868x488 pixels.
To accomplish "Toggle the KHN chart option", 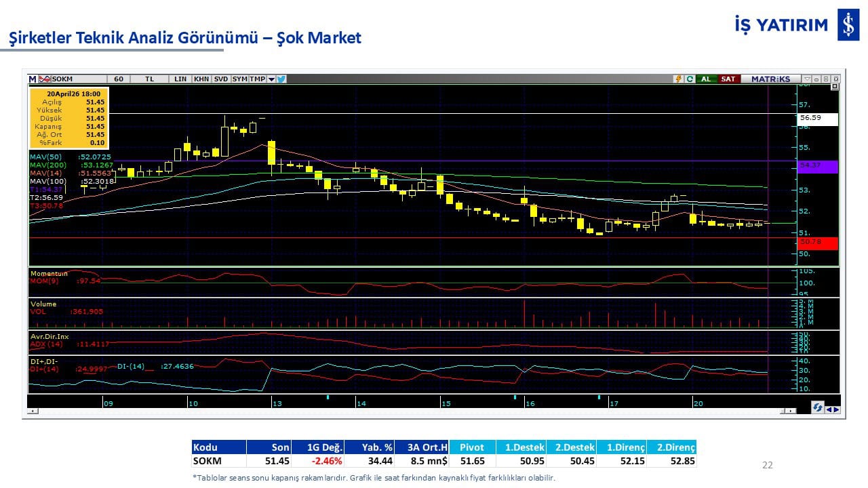I will pyautogui.click(x=201, y=79).
